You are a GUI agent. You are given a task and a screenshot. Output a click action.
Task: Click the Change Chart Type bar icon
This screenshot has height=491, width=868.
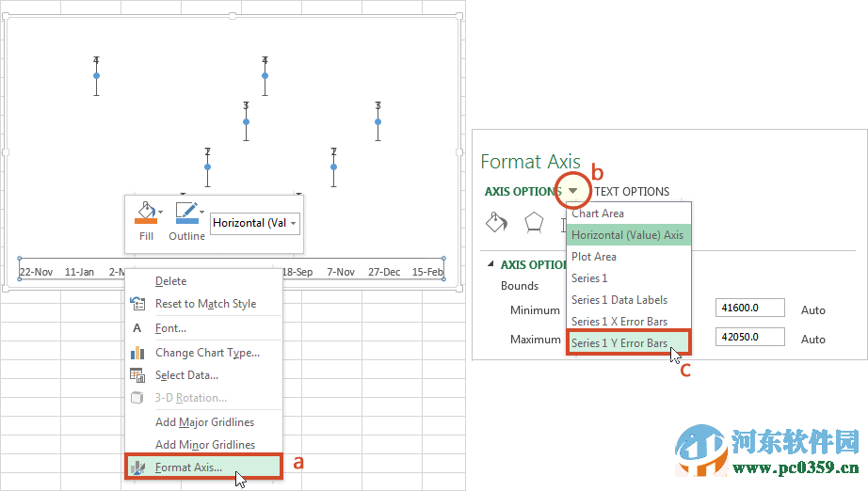[x=137, y=353]
